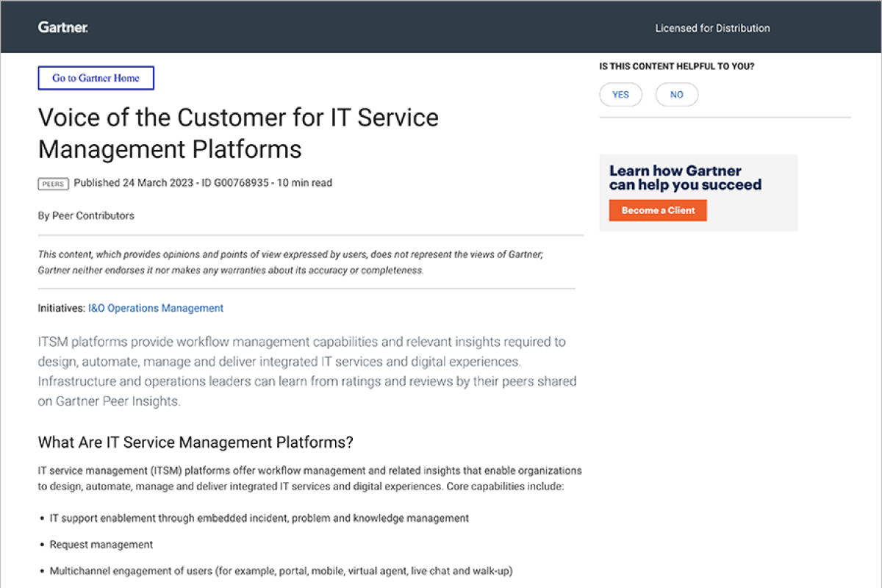Click the publication date 24 March 2023 line
Screen dimensions: 882x588
click(203, 183)
